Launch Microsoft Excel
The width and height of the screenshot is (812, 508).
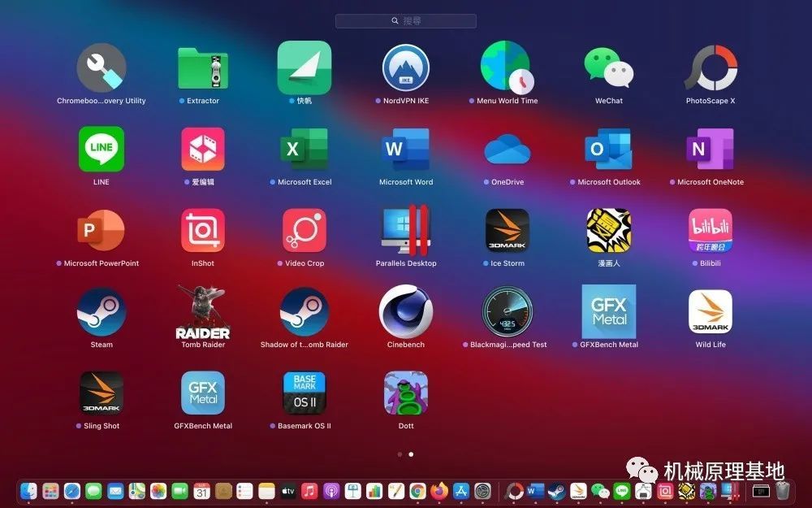pyautogui.click(x=304, y=150)
